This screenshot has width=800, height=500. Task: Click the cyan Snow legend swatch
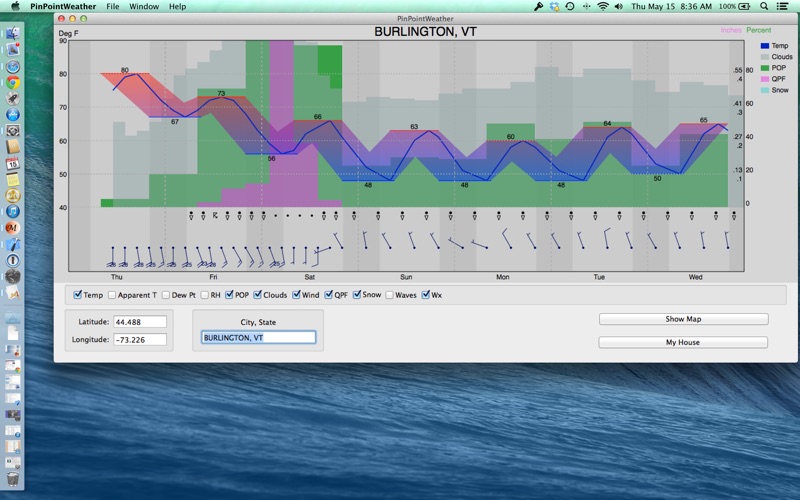pyautogui.click(x=764, y=90)
